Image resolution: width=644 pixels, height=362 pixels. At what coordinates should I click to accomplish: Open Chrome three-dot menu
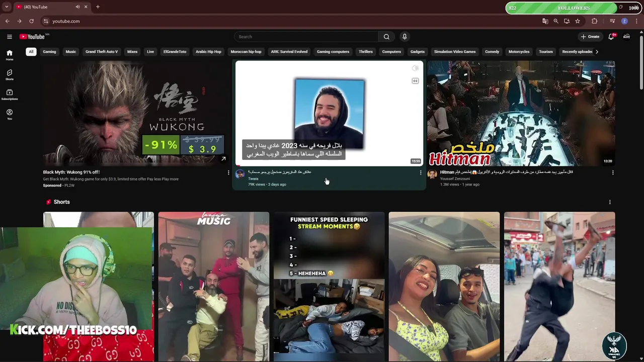pyautogui.click(x=636, y=21)
